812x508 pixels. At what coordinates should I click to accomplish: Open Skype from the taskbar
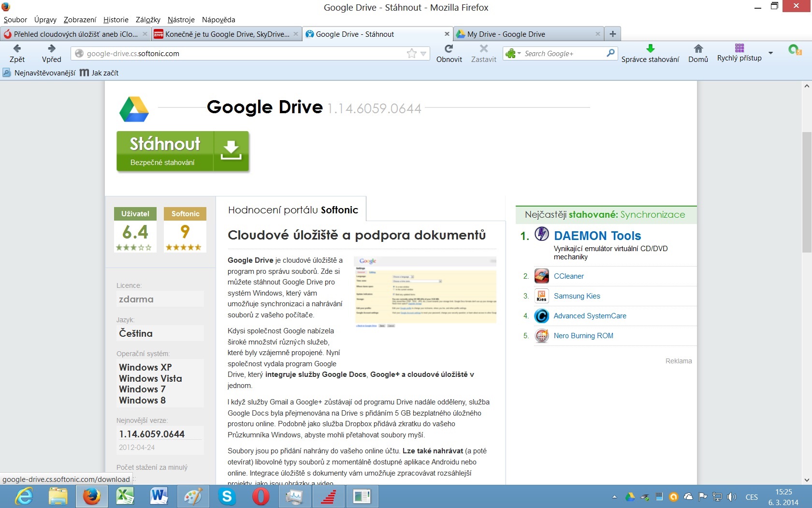[x=227, y=496]
